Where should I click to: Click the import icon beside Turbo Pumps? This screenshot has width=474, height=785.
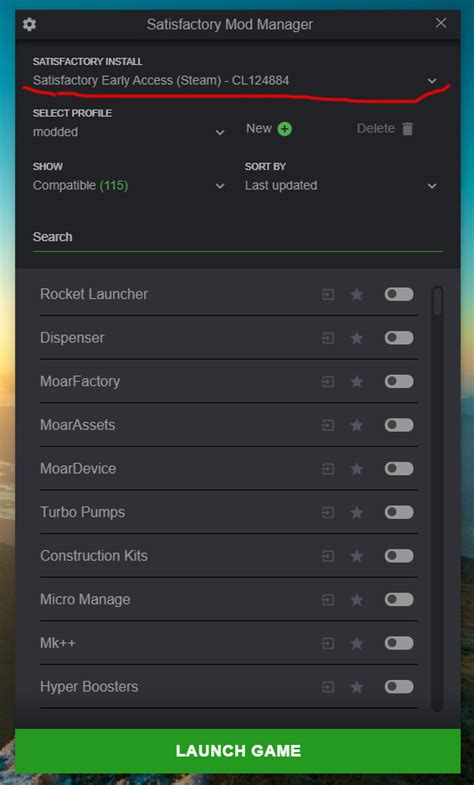[x=327, y=512]
